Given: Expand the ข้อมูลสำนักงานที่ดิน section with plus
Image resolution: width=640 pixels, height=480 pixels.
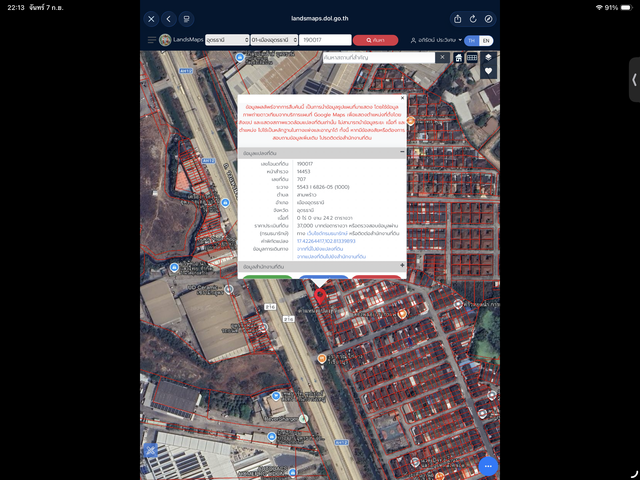Looking at the screenshot, I should point(402,265).
